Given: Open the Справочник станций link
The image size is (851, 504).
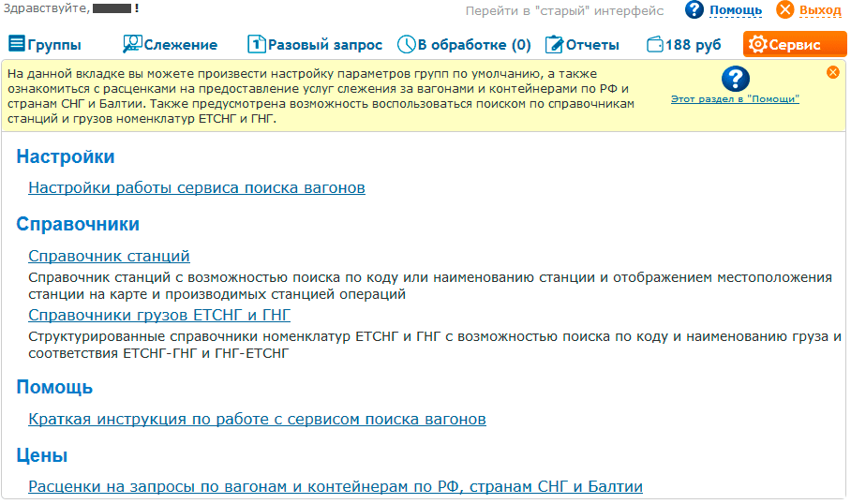Looking at the screenshot, I should tap(109, 257).
